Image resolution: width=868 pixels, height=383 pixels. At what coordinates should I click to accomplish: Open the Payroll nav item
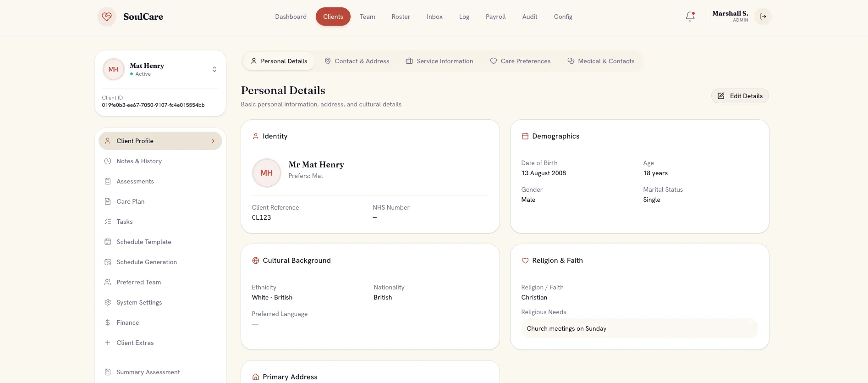tap(496, 17)
